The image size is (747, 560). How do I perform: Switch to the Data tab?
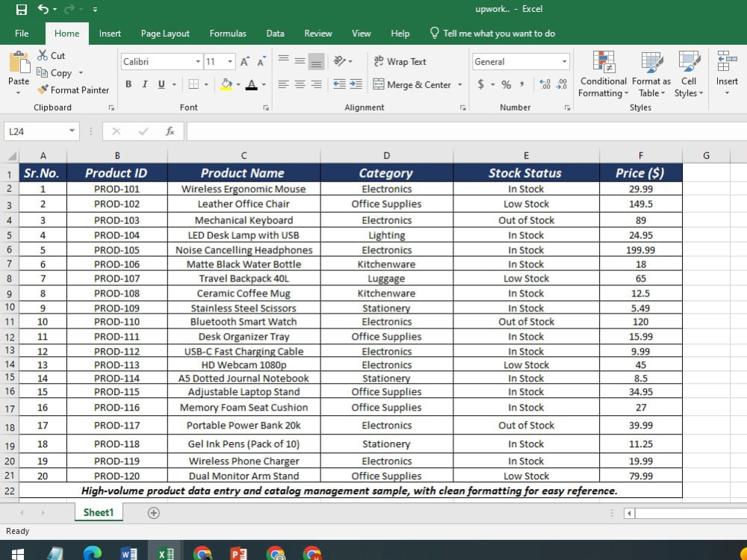275,34
